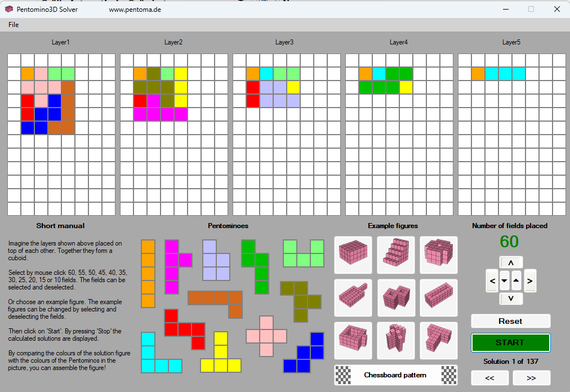Deselect a filled orange cell in Layer1
The image size is (570, 392).
coord(26,73)
